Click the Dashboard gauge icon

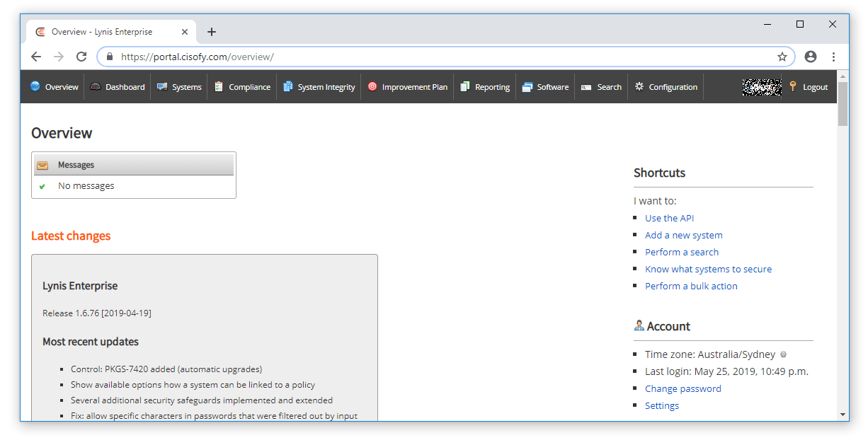pos(96,86)
